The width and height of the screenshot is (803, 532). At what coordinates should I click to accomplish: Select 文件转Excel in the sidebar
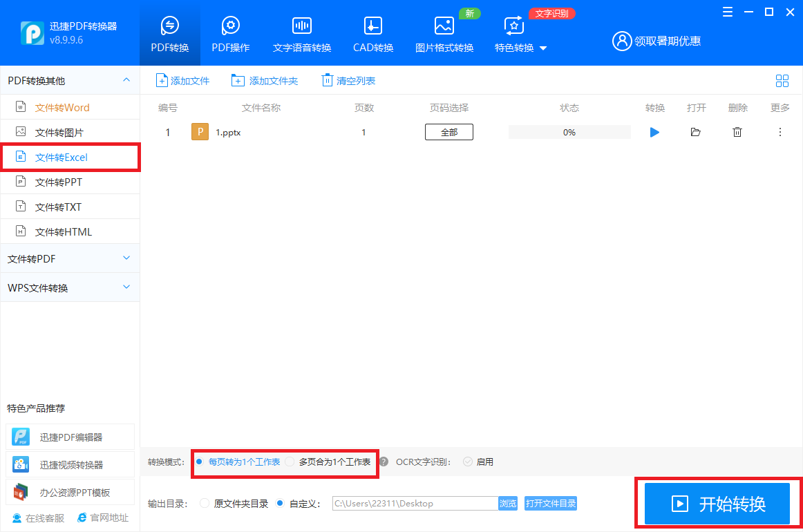click(x=70, y=158)
